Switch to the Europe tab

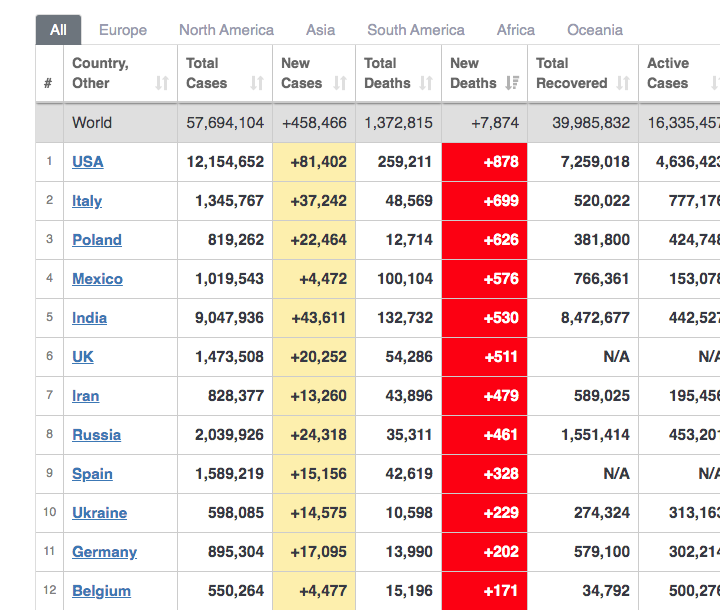(x=123, y=30)
